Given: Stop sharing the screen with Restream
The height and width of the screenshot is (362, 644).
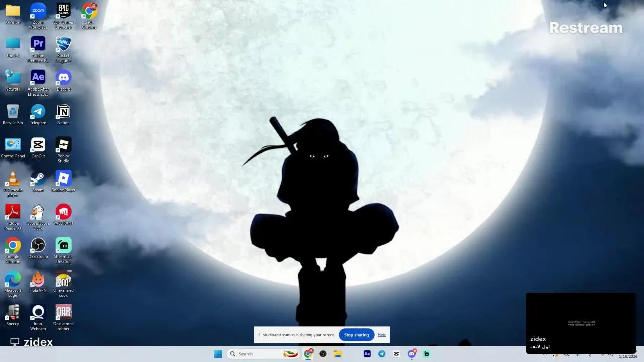Looking at the screenshot, I should tap(357, 335).
